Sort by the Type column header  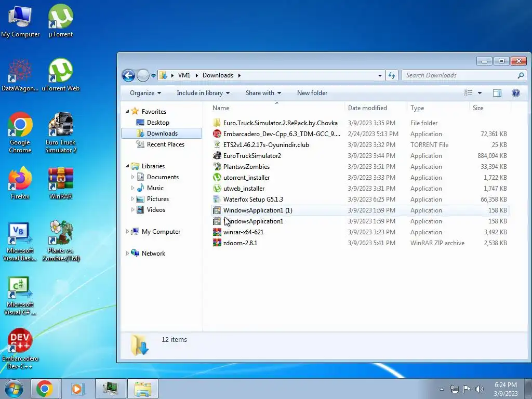tap(438, 108)
